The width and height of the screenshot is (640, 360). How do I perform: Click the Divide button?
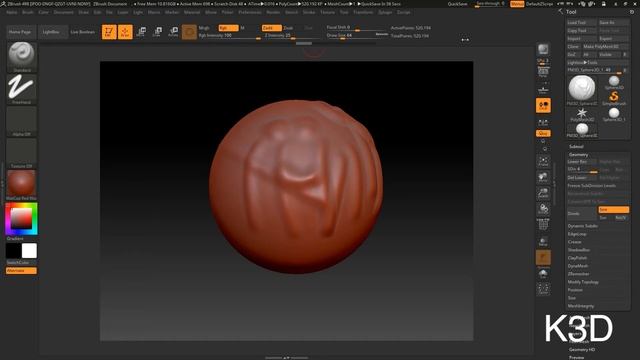[582, 213]
